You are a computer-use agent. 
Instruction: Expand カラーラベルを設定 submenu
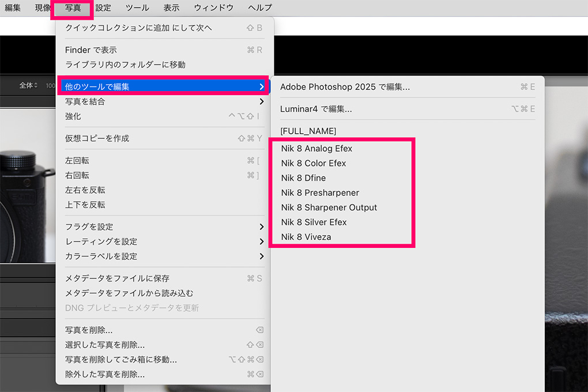tap(165, 256)
